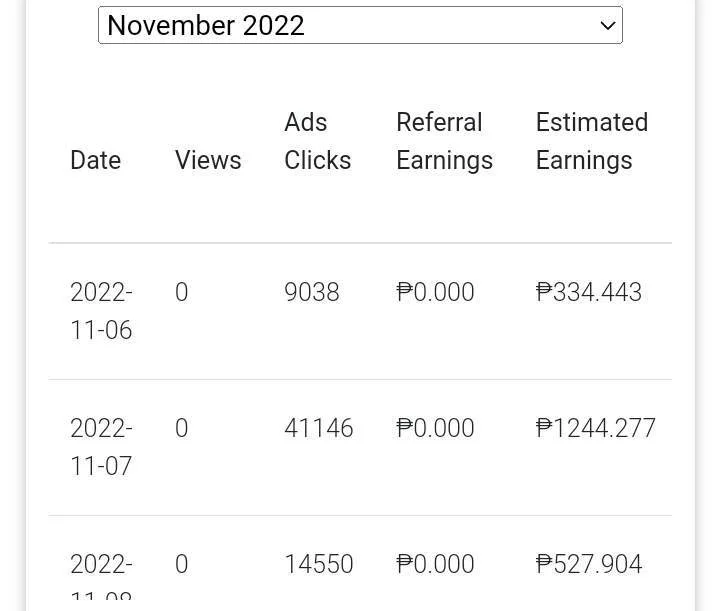Click the 9038 ads clicks value
This screenshot has width=720, height=611.
[x=312, y=292]
